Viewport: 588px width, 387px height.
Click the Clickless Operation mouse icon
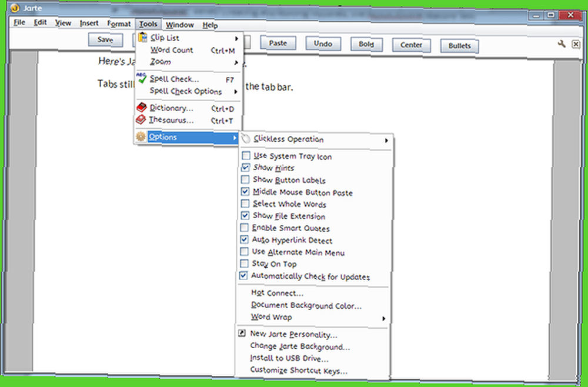246,138
